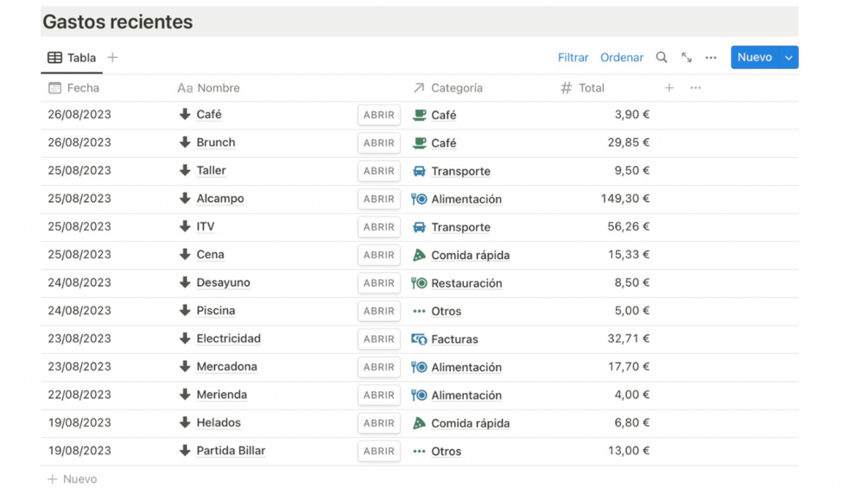Open the three-dots view options menu
This screenshot has width=868, height=488.
(x=711, y=58)
